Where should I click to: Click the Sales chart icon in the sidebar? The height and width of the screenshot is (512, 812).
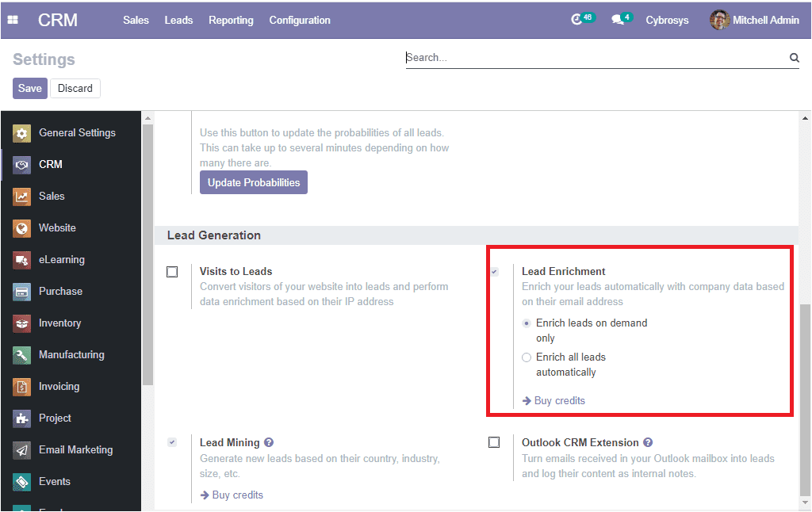point(21,197)
